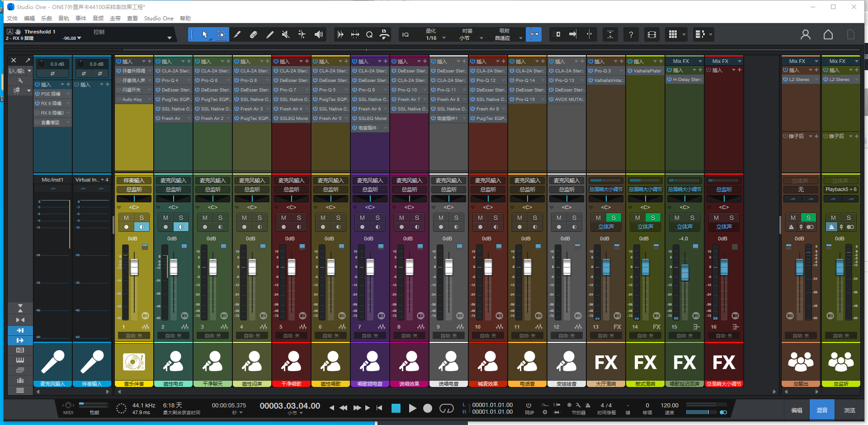Close the mixer console panel
This screenshot has height=425, width=868.
[x=14, y=60]
